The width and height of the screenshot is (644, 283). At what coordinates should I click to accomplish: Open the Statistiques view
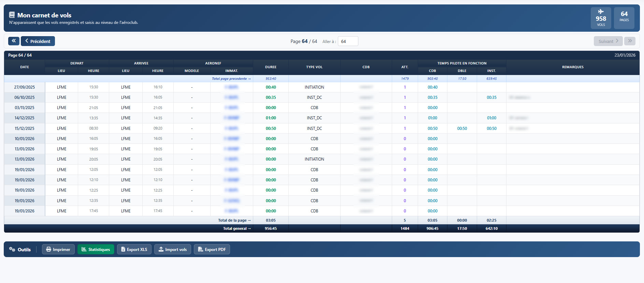(96, 249)
